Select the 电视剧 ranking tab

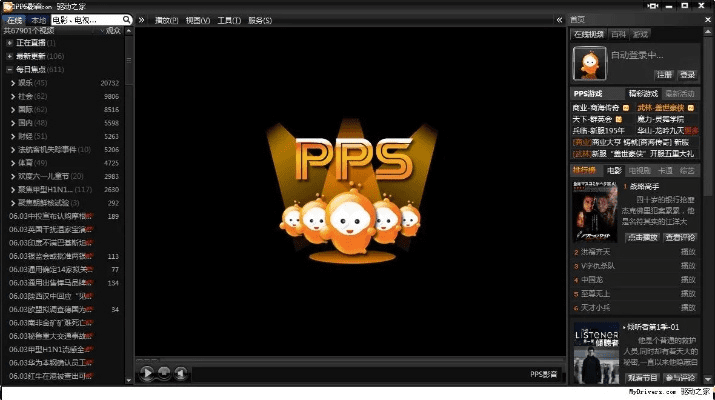[640, 171]
